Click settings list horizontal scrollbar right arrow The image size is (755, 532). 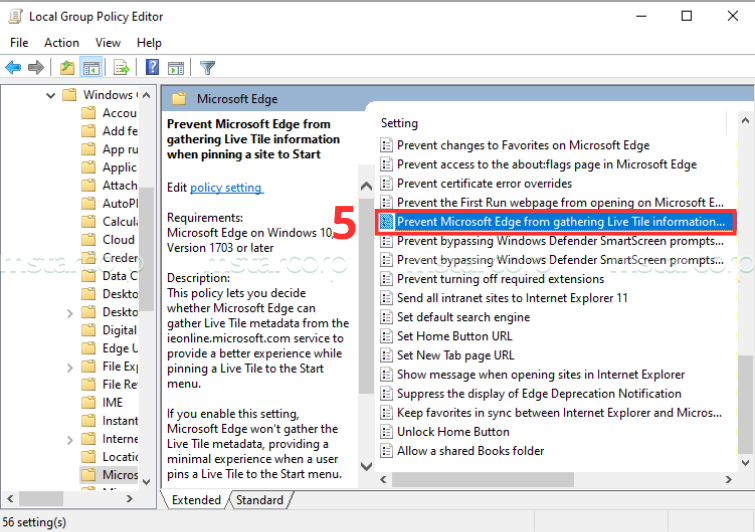pyautogui.click(x=729, y=480)
